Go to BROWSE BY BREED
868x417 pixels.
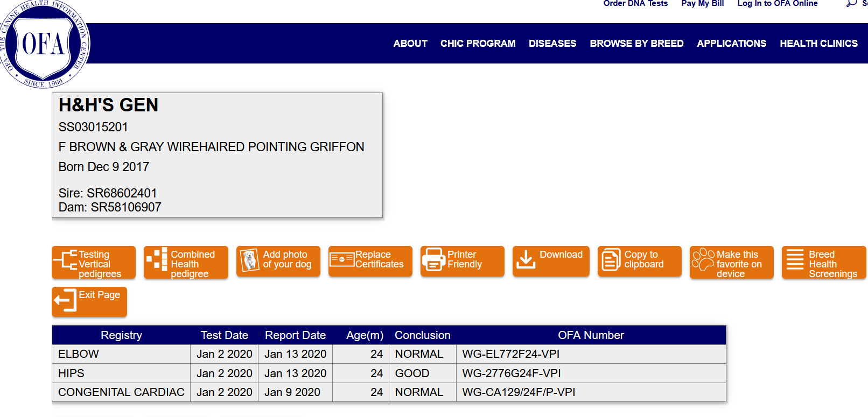pyautogui.click(x=636, y=44)
